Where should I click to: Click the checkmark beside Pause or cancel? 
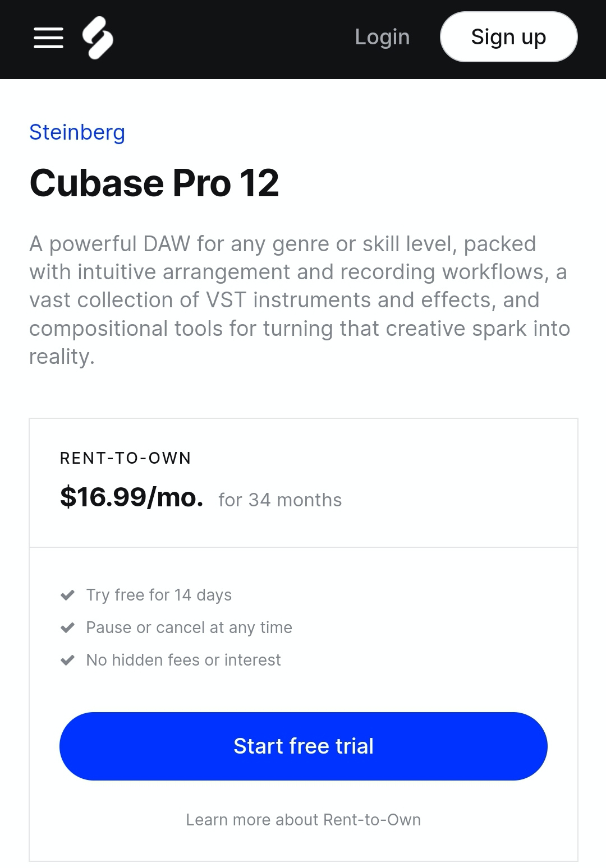point(67,627)
